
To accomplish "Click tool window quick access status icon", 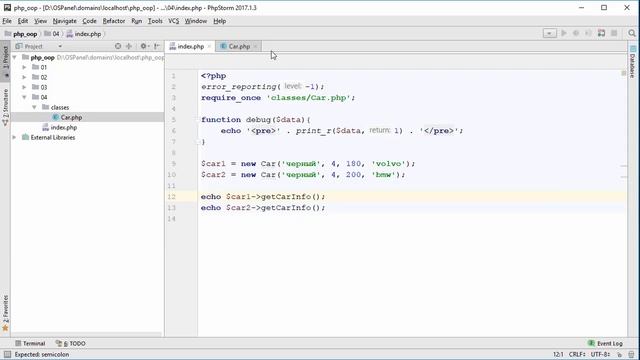I will pos(7,354).
